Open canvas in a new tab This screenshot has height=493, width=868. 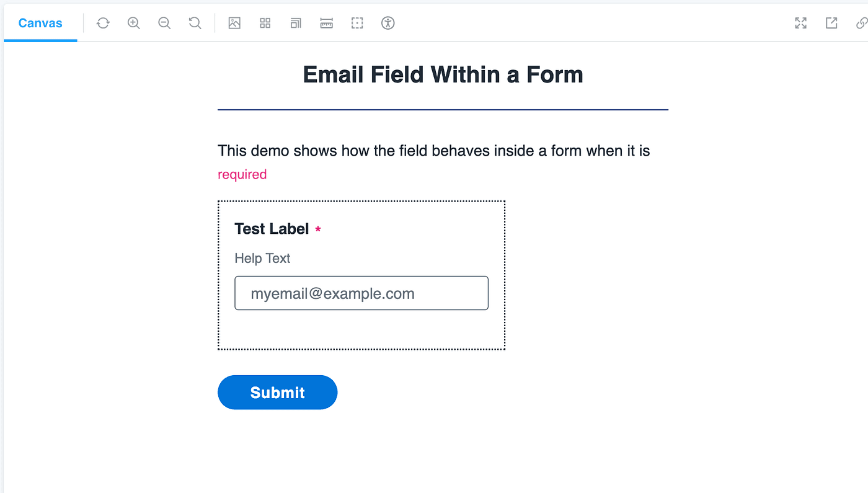(x=831, y=24)
